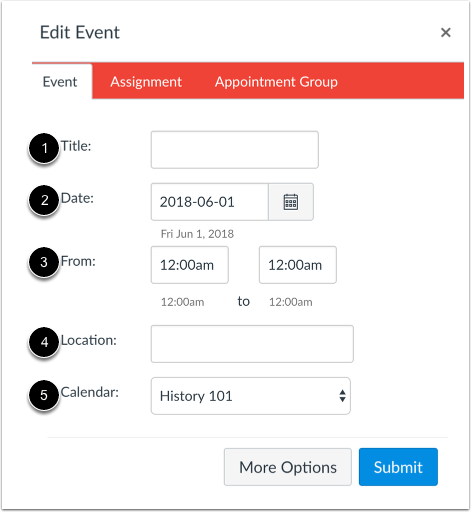Screen dimensions: 471x512
Task: Open the History 101 calendar selector
Action: tap(251, 396)
